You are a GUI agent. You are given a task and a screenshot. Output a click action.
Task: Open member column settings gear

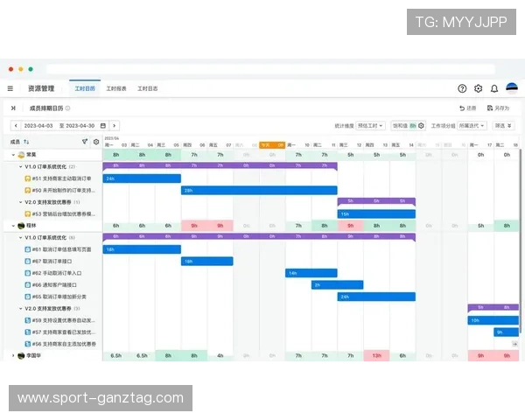tap(96, 142)
